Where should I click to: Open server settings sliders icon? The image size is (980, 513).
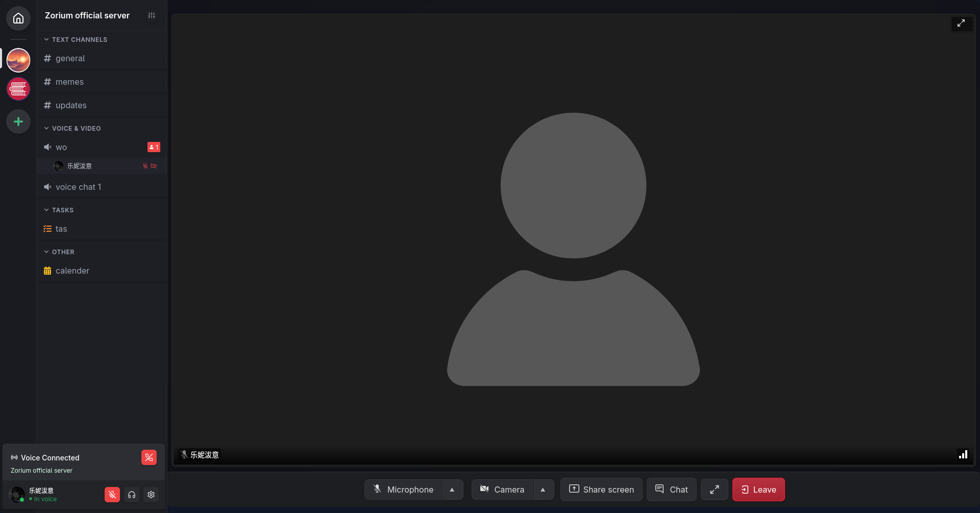click(x=152, y=16)
